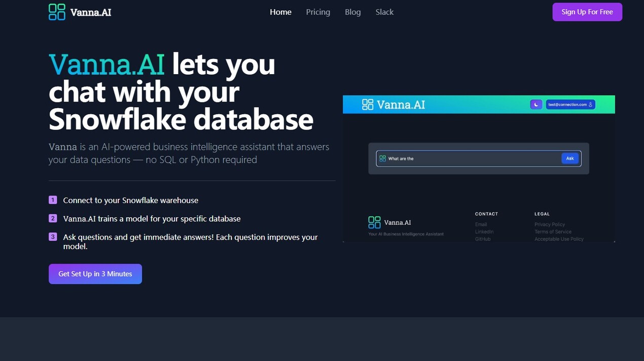Viewport: 644px width, 361px height.
Task: Open the Privacy Policy link
Action: click(x=550, y=224)
